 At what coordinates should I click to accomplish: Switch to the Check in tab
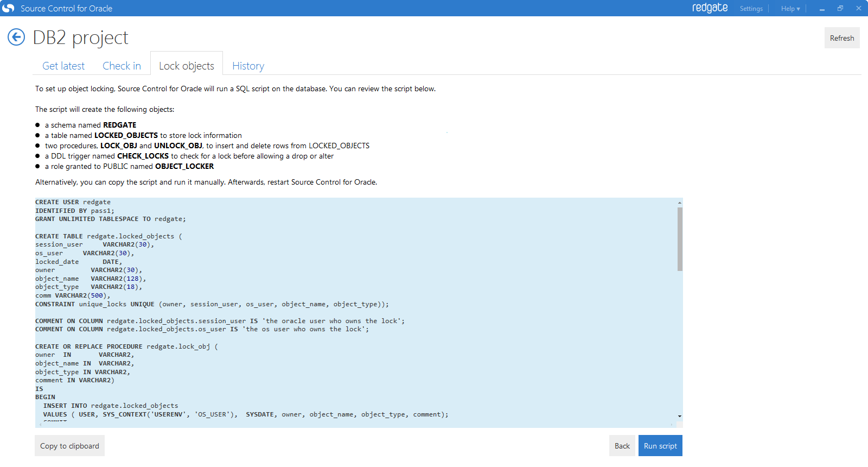(x=122, y=66)
